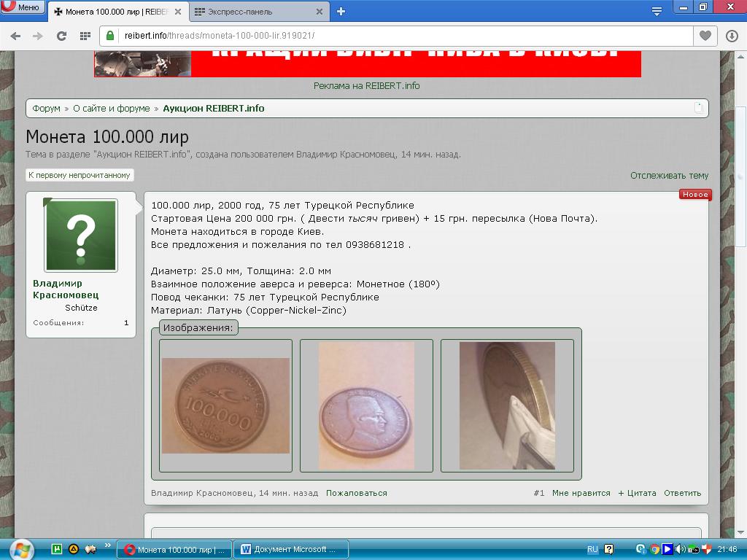This screenshot has height=560, width=747.
Task: Open Windows Start button
Action: coord(20,549)
